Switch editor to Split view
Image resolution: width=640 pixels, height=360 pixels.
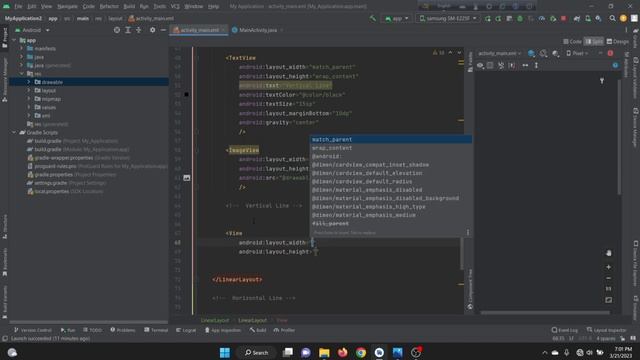(x=594, y=42)
